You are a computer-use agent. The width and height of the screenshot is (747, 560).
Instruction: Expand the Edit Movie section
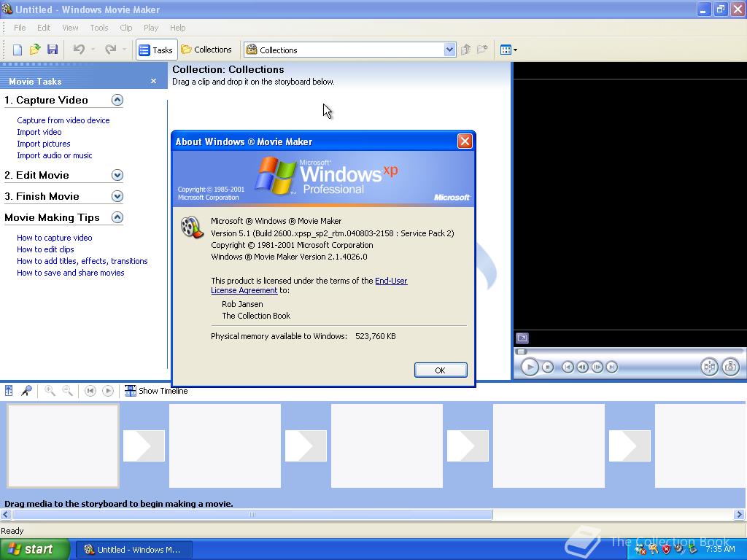[x=117, y=175]
